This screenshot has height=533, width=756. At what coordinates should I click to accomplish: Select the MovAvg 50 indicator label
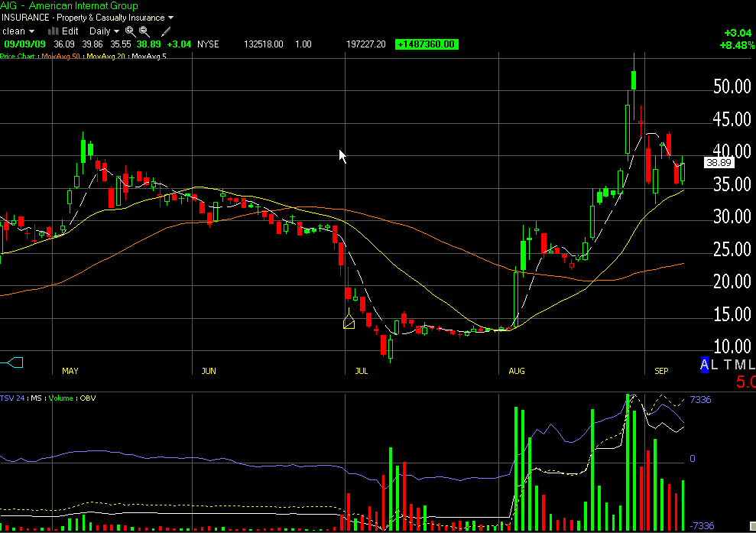coord(62,57)
